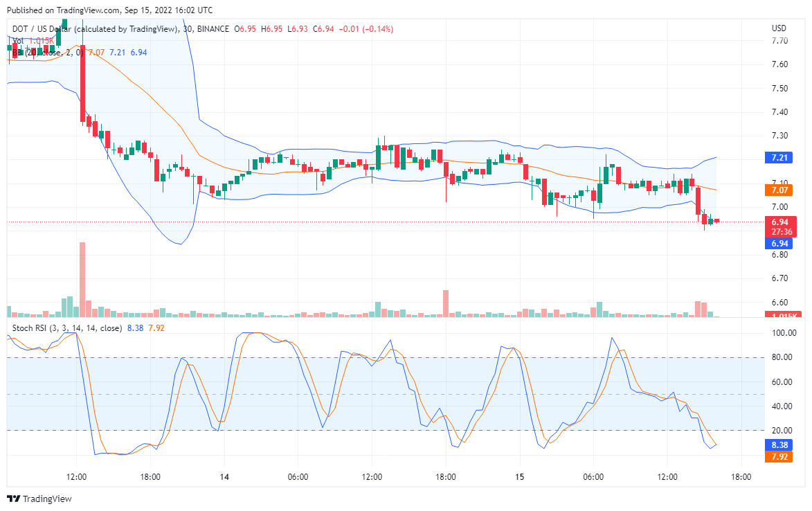The image size is (812, 511).
Task: Click the 80.00 level on the Stoch RSI axis
Action: (782, 357)
